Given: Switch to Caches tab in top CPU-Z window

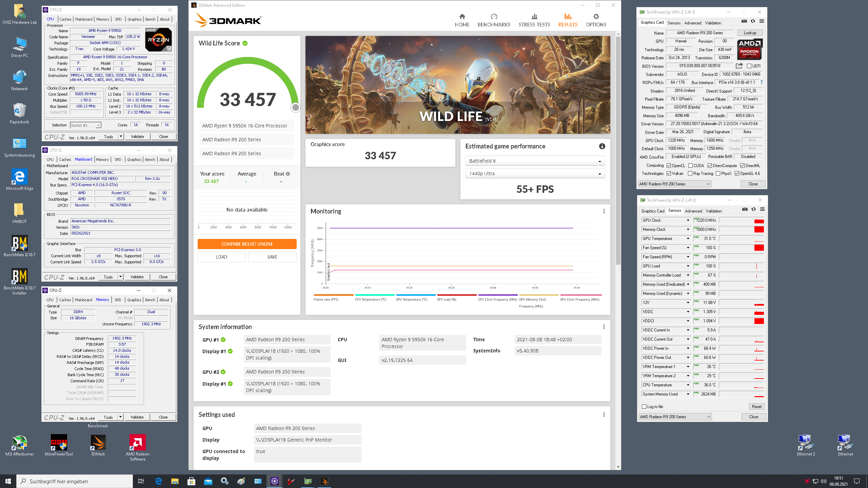Looking at the screenshot, I should [65, 19].
